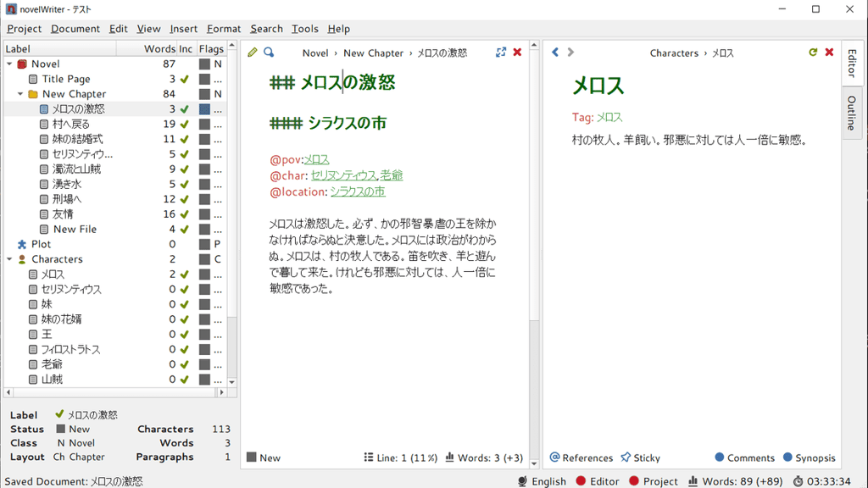The image size is (868, 488).
Task: Select the 湧き水 scene in tree
Action: click(66, 184)
